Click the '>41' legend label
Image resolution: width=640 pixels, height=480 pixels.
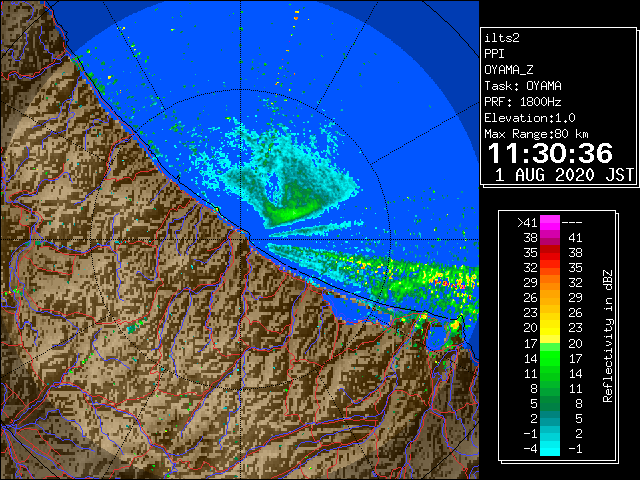pos(527,222)
